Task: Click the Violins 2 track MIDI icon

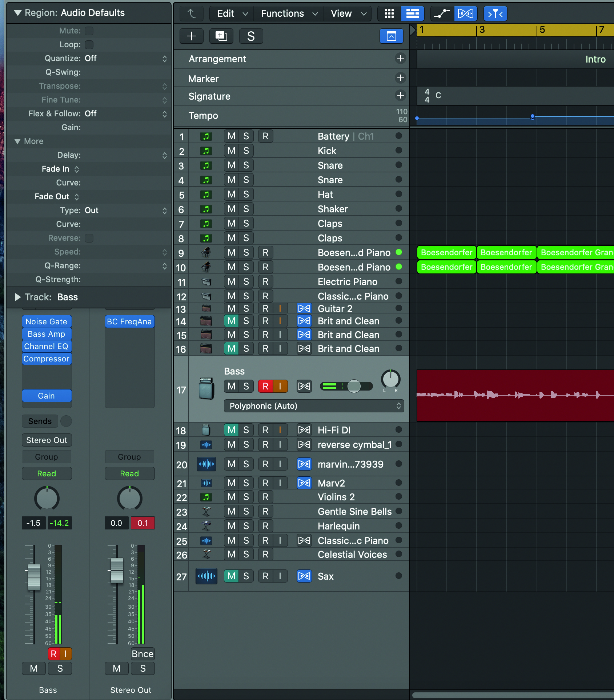Action: [206, 497]
